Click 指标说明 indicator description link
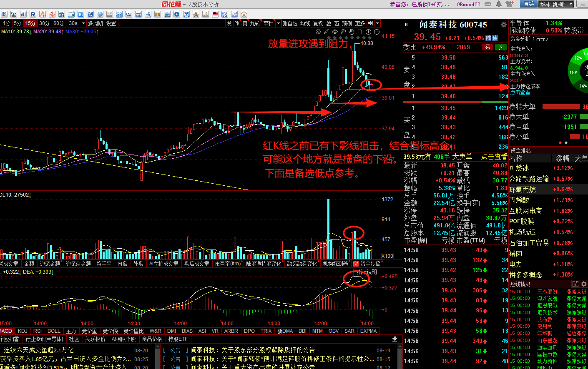The width and height of the screenshot is (588, 369). pyautogui.click(x=367, y=272)
